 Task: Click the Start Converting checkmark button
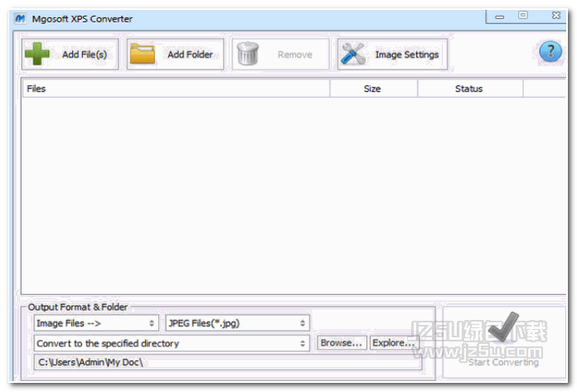[x=504, y=342]
